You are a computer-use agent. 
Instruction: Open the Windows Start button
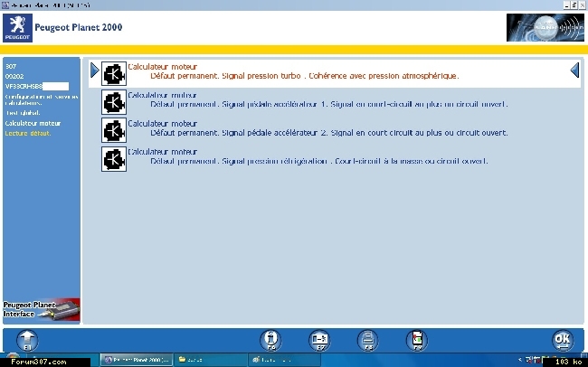click(12, 358)
